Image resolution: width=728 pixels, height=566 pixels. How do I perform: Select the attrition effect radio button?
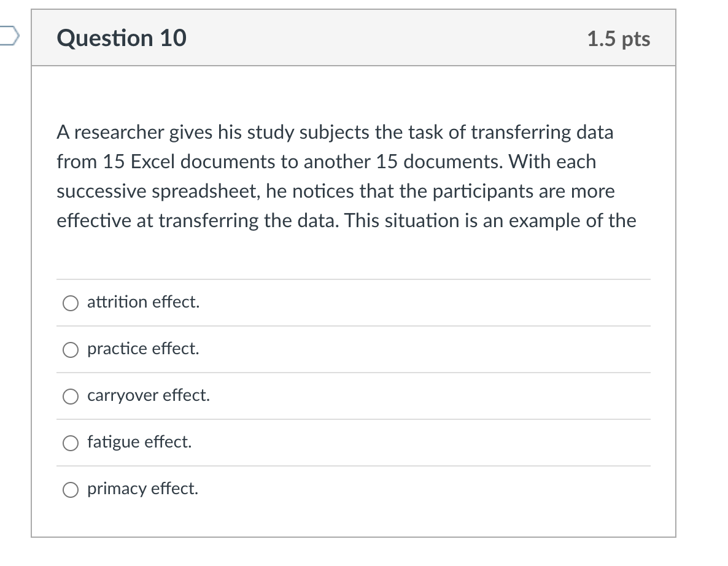[x=71, y=303]
